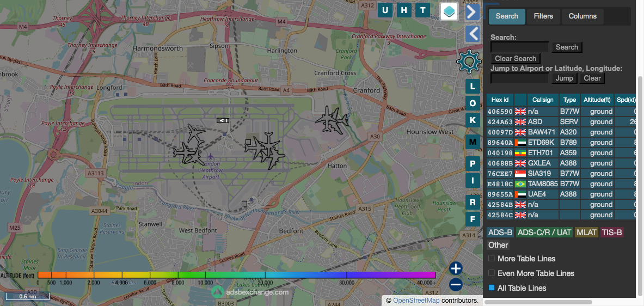
Task: Select row with hex 42584B
Action: 561,205
